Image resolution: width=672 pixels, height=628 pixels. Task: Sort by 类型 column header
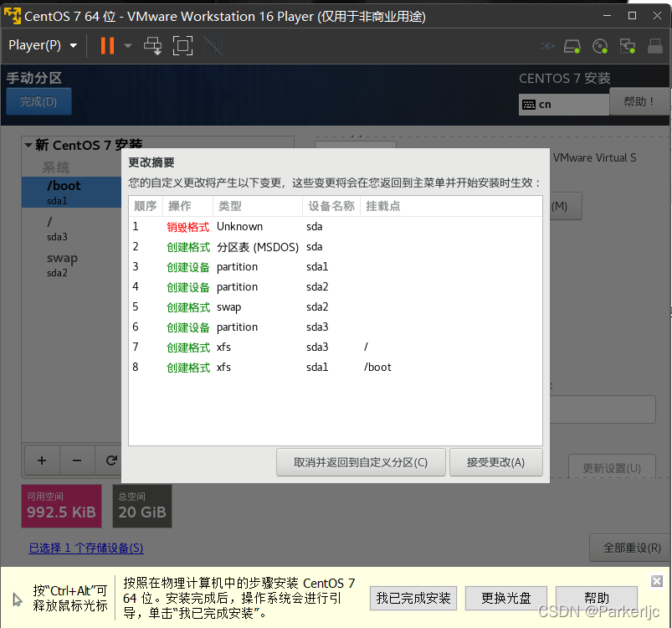click(258, 206)
